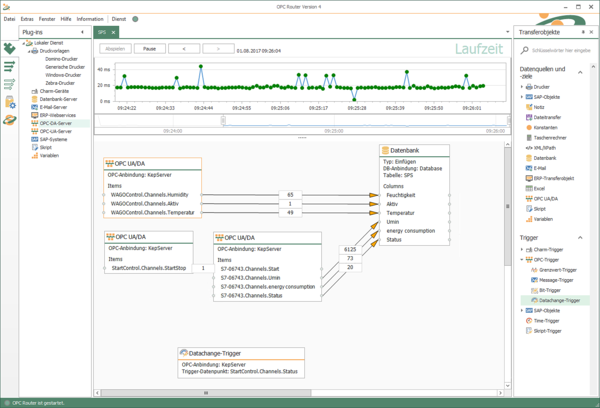Collapse the Datenquellen und -ziele section
600x408 pixels.
(x=580, y=72)
